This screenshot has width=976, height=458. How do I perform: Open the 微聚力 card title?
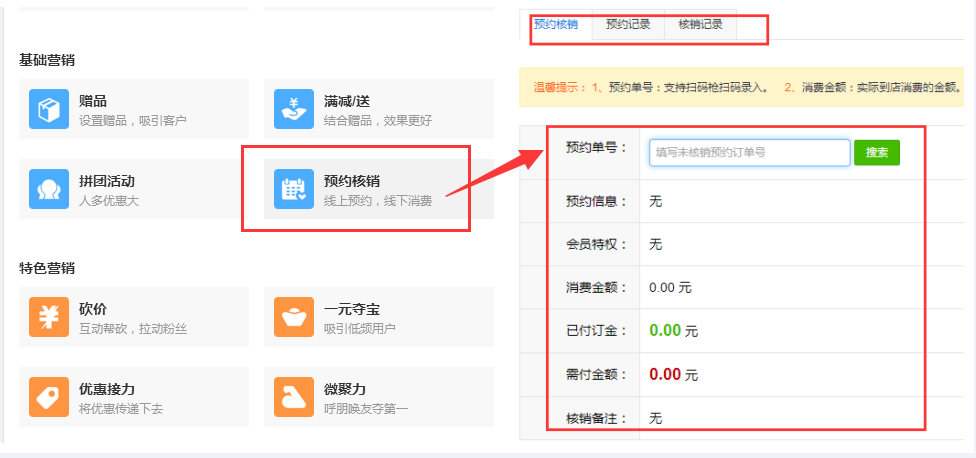pos(345,390)
